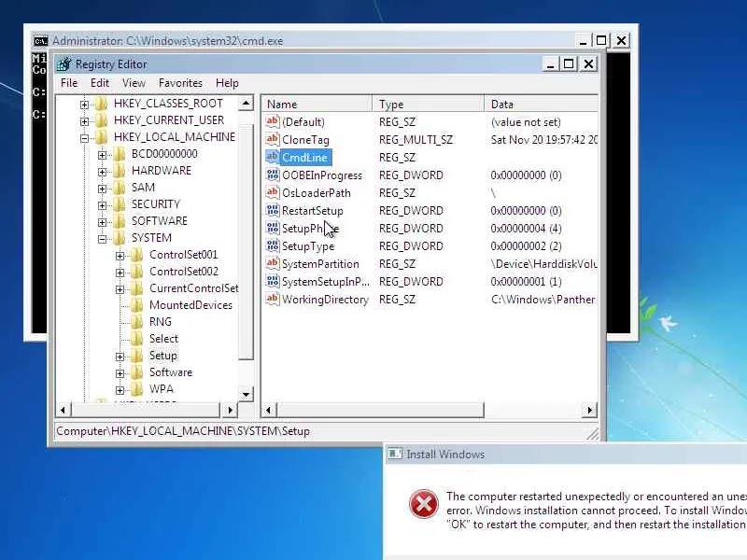The image size is (747, 560).
Task: Click the values pane horizontal scrollbar thumb
Action: tap(380, 410)
